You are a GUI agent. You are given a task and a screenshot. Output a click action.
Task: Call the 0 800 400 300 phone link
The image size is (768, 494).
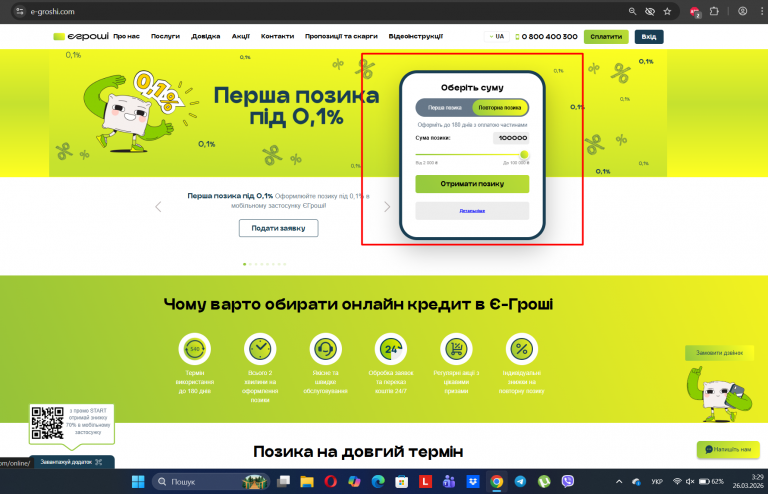pyautogui.click(x=547, y=37)
